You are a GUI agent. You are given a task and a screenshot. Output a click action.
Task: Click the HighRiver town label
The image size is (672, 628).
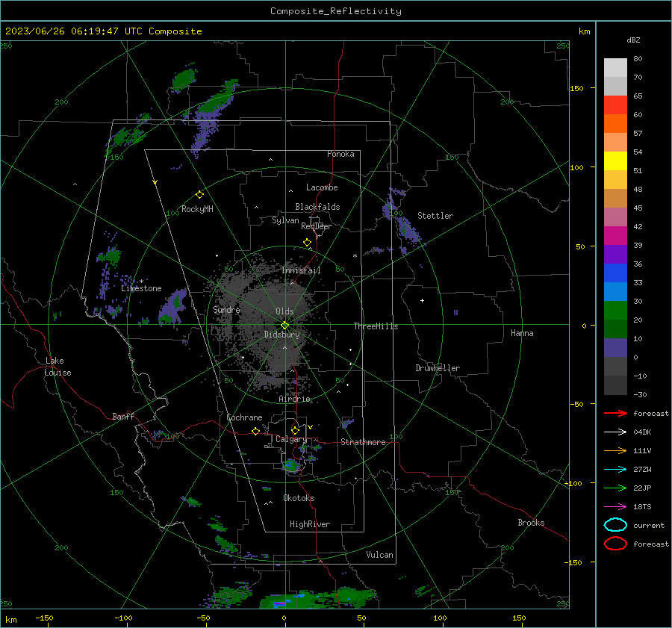click(310, 524)
